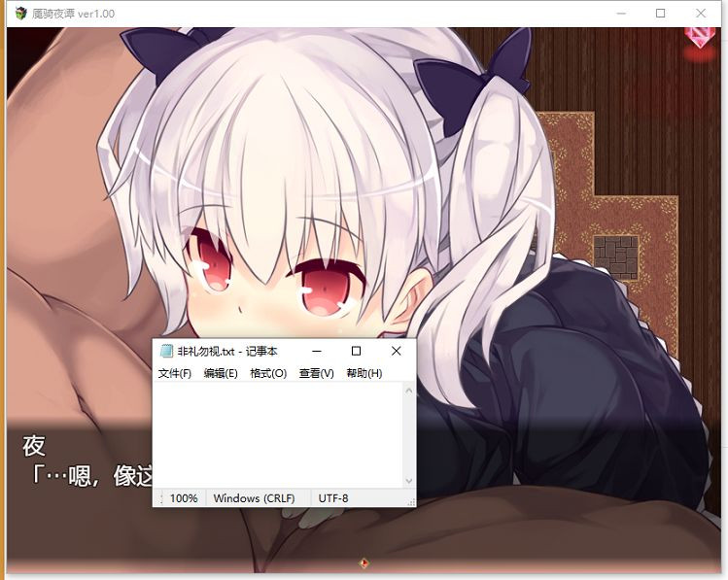Click the Notepad scrollbar up arrow
The width and height of the screenshot is (728, 580).
(x=408, y=391)
